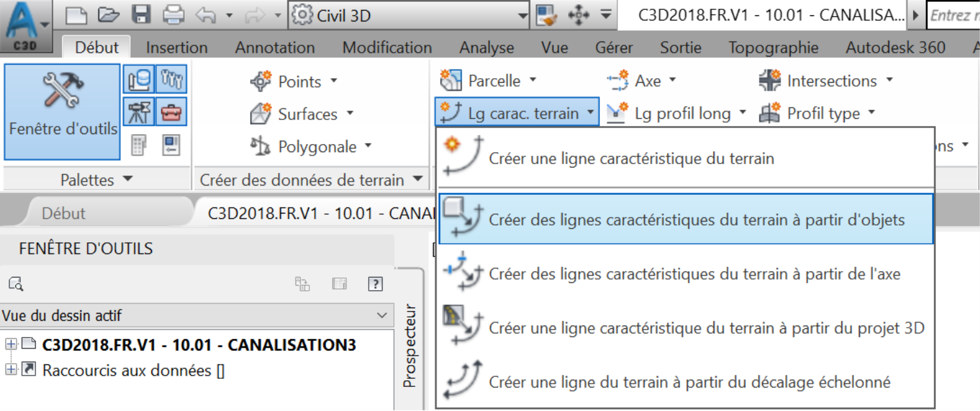This screenshot has height=411, width=980.
Task: Expand the Palettes panel title
Action: tap(97, 179)
